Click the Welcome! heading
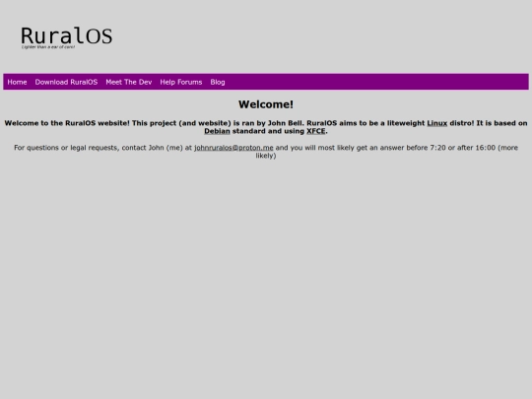This screenshot has width=532, height=399. coord(266,104)
